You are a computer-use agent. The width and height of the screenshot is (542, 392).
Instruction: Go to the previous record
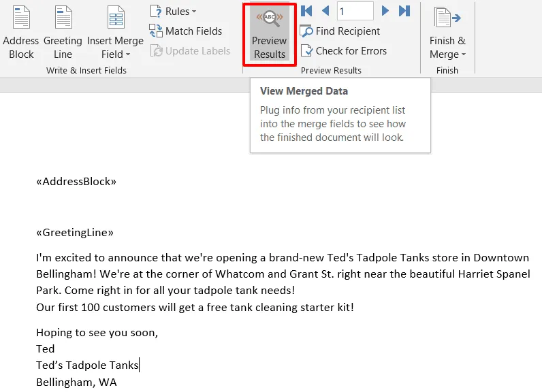click(x=325, y=11)
